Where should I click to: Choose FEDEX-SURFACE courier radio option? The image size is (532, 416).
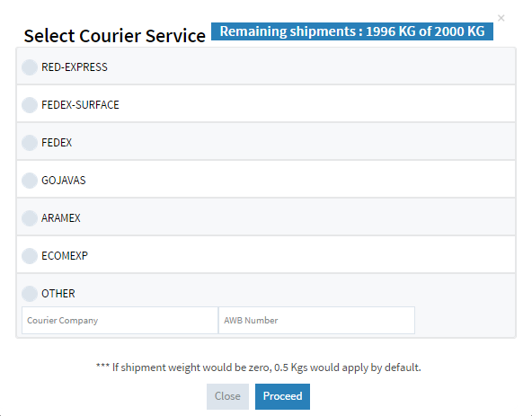(30, 105)
